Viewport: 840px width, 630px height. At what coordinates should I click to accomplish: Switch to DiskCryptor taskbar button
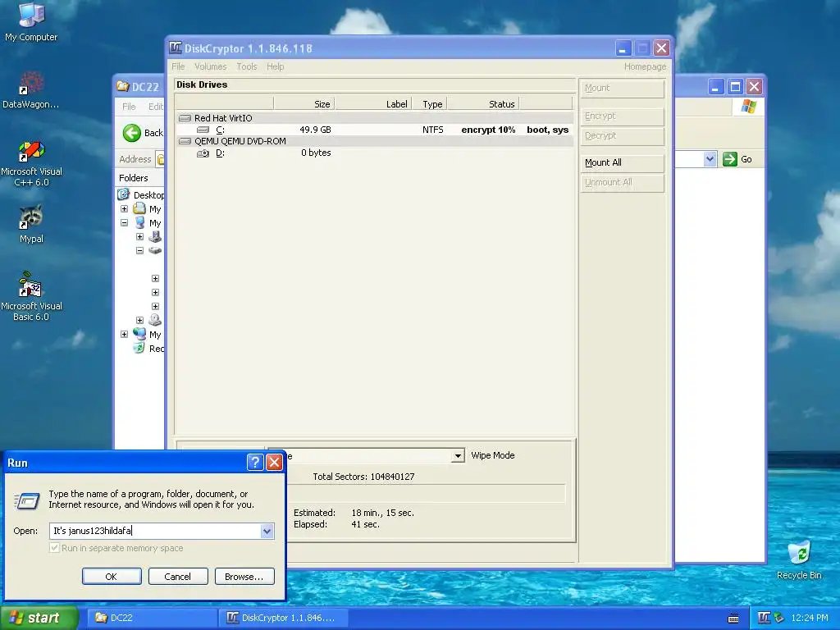[x=283, y=618]
